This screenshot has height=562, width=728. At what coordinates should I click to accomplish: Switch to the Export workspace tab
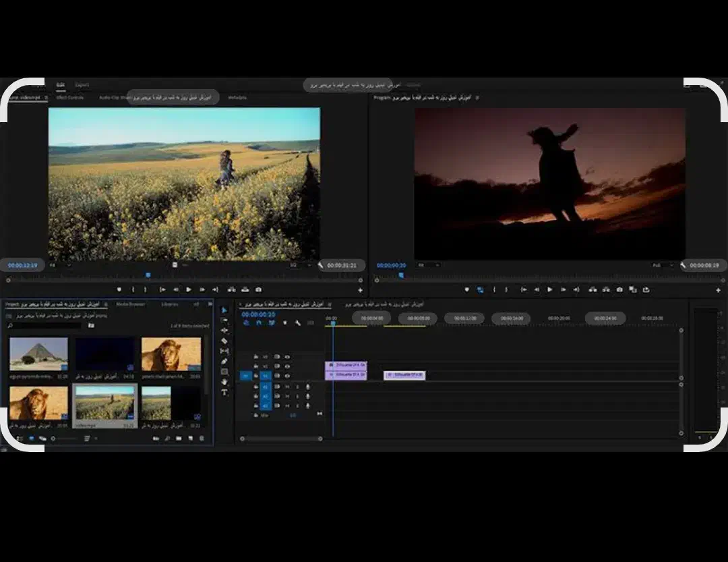(82, 85)
